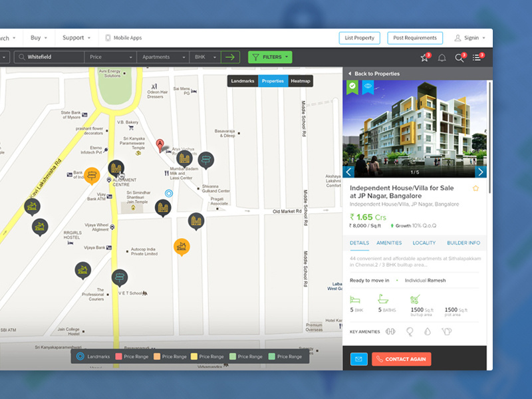This screenshot has height=399, width=532.
Task: Click the red Price Range swatch
Action: click(x=119, y=356)
